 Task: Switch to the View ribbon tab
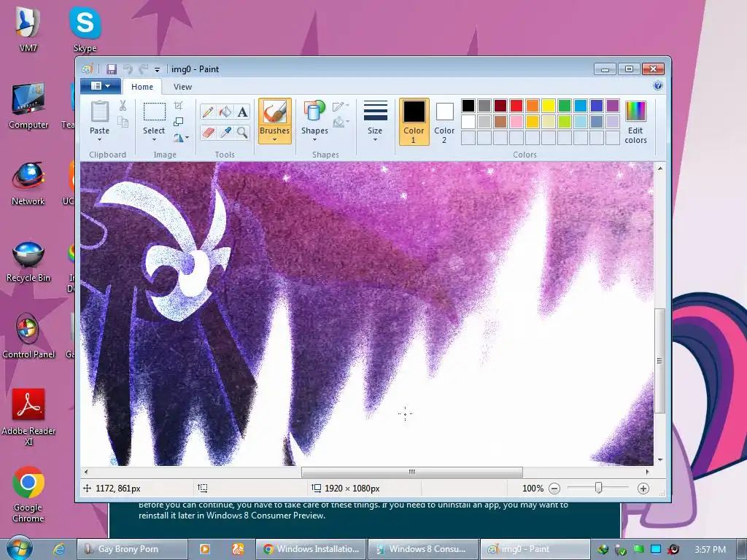[x=182, y=87]
